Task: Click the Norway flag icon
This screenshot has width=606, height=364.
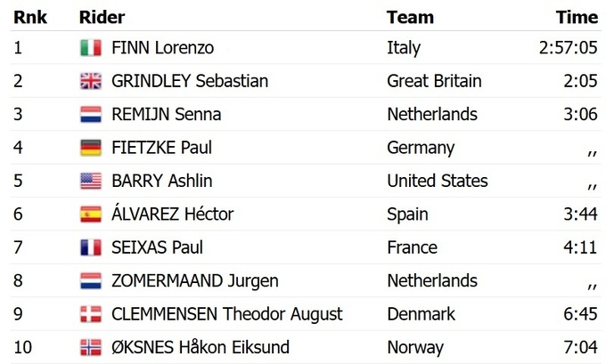Action: 91,347
